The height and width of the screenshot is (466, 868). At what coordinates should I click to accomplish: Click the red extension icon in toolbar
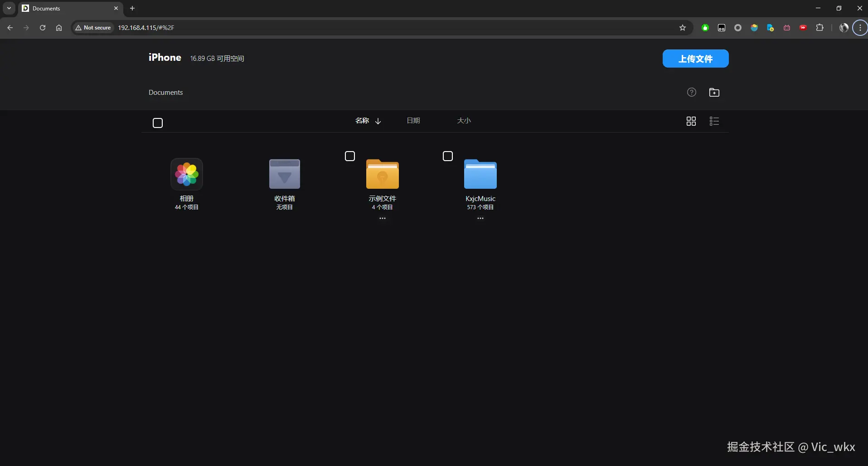pyautogui.click(x=803, y=28)
